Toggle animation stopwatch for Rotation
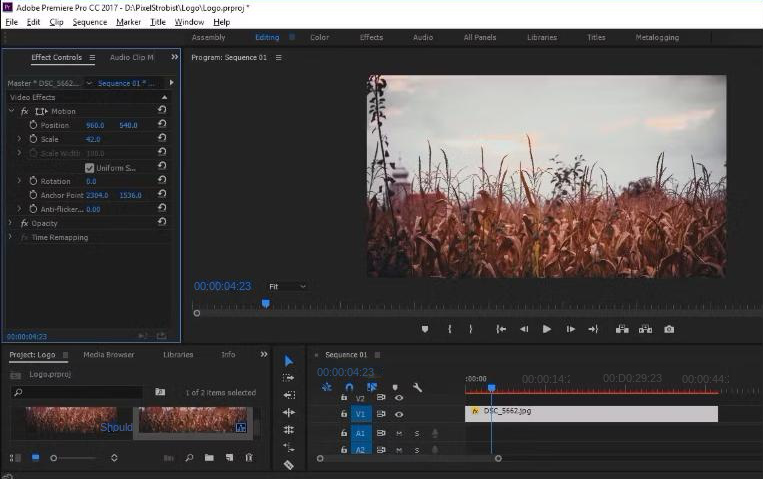 [x=32, y=181]
